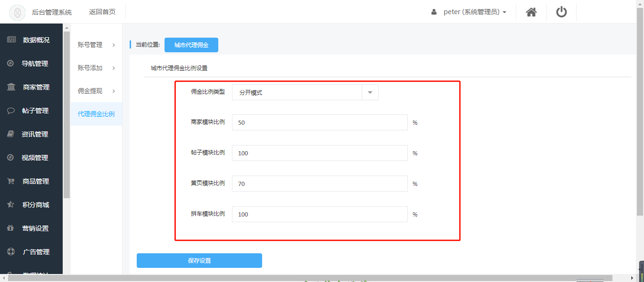Click the user avatar icon beside peter
Viewport: 644px width, 282px height.
tap(434, 12)
